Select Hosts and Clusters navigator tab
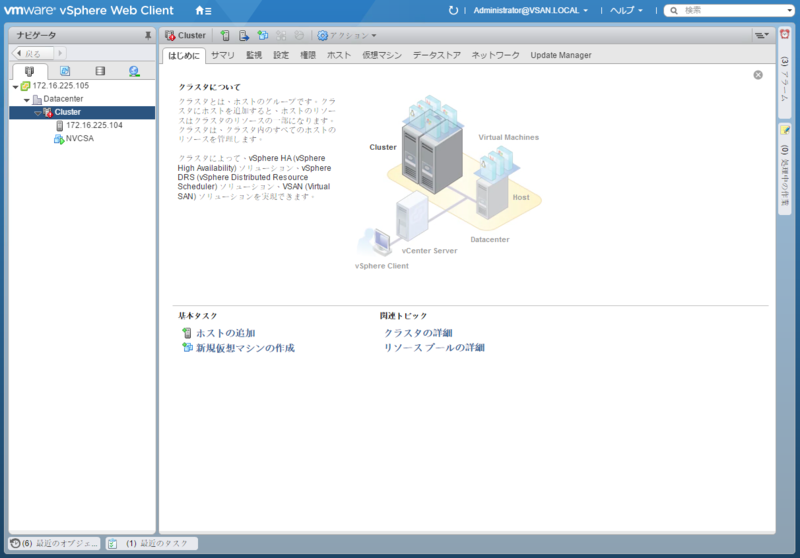800x558 pixels. (30, 71)
